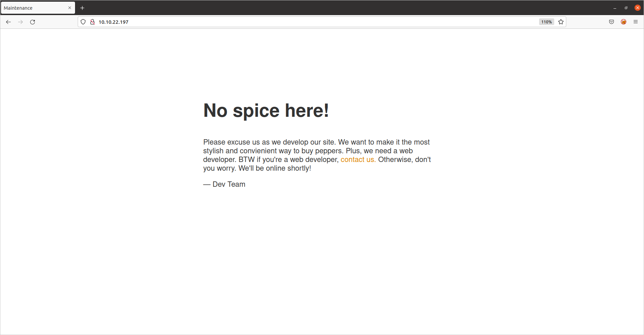Click the forward navigation arrow
The height and width of the screenshot is (335, 644).
coord(20,22)
